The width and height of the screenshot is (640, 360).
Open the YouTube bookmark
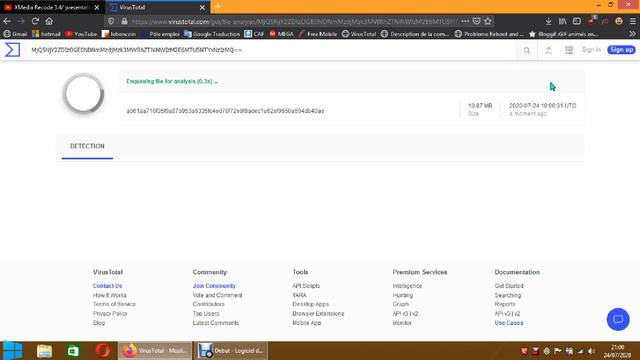(x=81, y=34)
